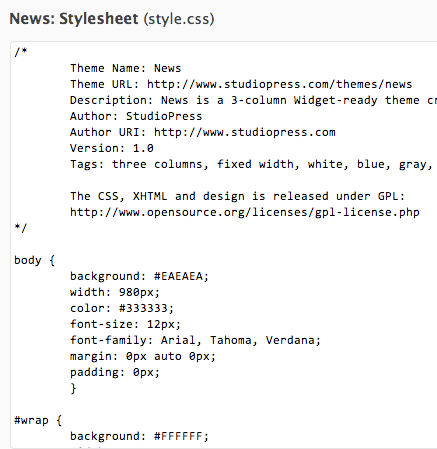Image resolution: width=437 pixels, height=449 pixels.
Task: Click the opensource.org gpl-license.php URL line
Action: pyautogui.click(x=245, y=212)
